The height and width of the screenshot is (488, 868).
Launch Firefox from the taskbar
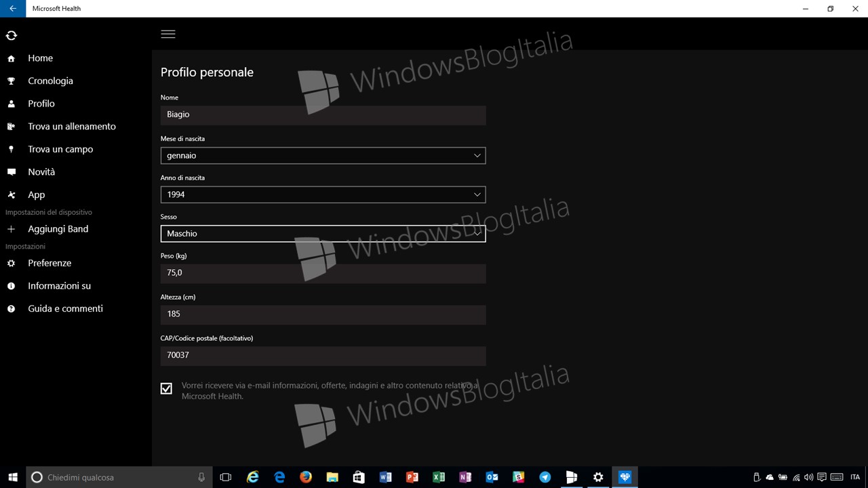(x=305, y=477)
